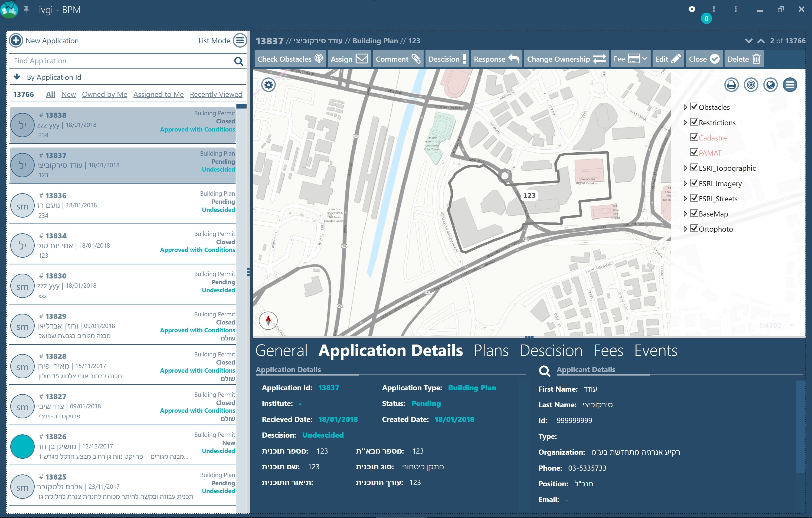812x518 pixels.
Task: Filter list by Assigned to Me
Action: 159,94
